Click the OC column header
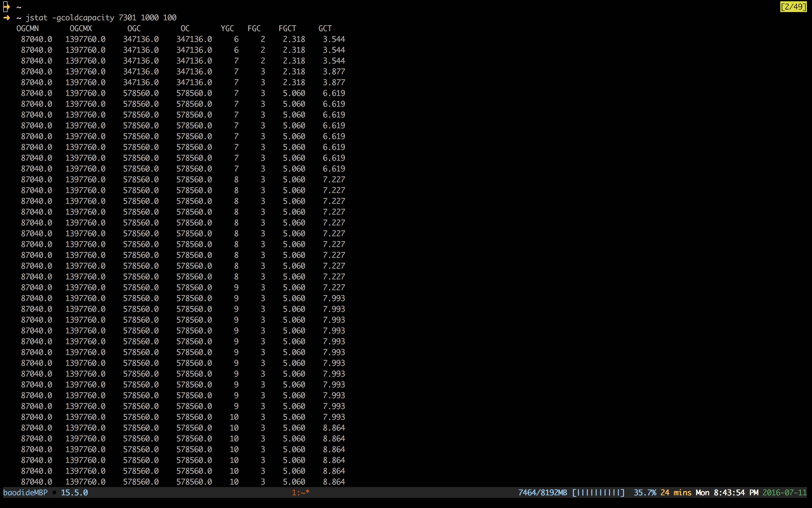The image size is (812, 508). 185,29
